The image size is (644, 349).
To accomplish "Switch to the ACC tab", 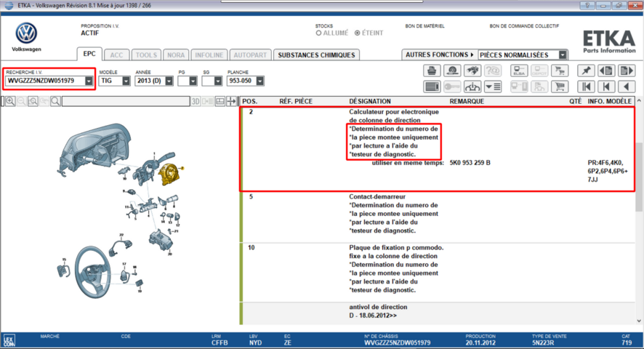I will tap(116, 55).
